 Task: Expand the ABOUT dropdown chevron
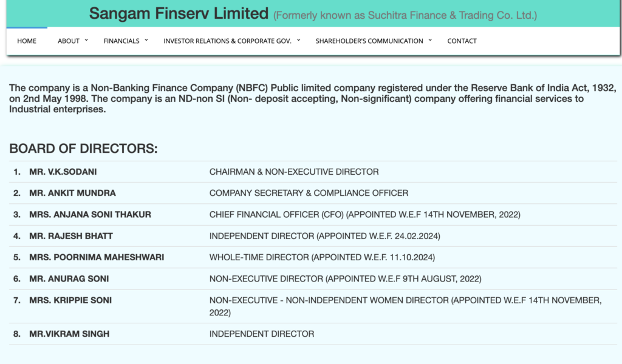click(86, 40)
